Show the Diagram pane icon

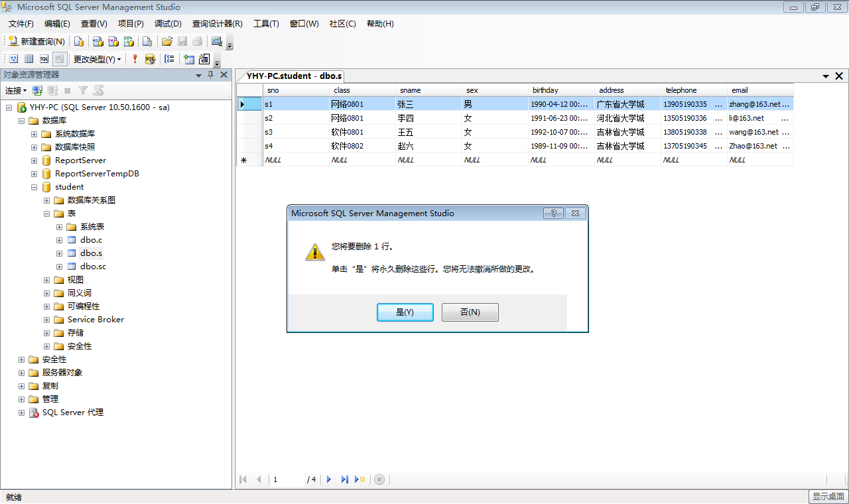click(13, 59)
